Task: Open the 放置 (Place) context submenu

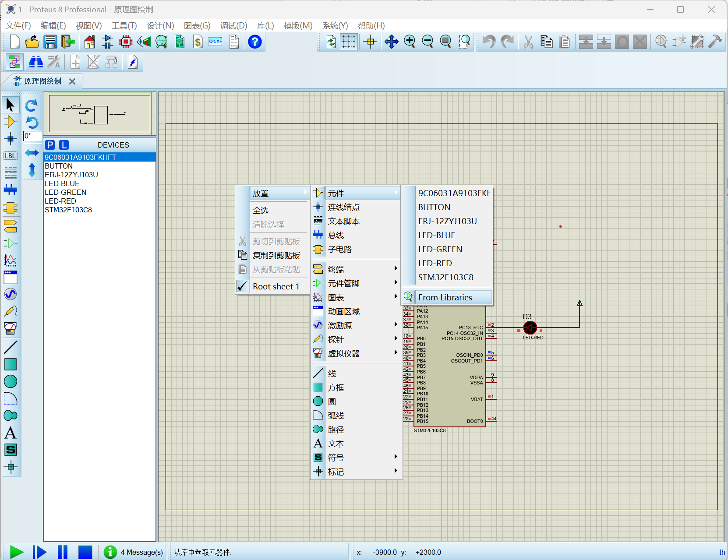Action: 272,193
